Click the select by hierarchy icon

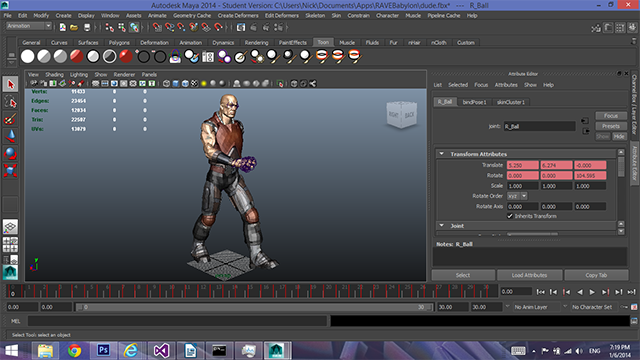coord(109,27)
